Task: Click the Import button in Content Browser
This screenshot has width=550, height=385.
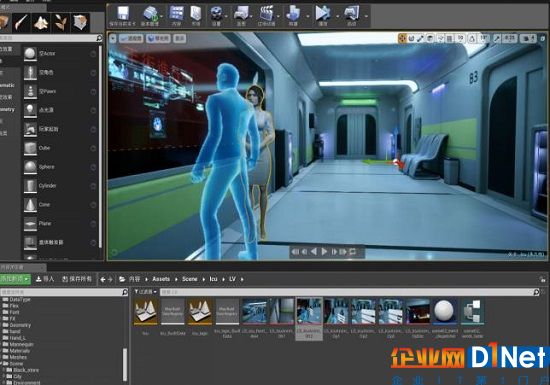Action: tap(45, 279)
